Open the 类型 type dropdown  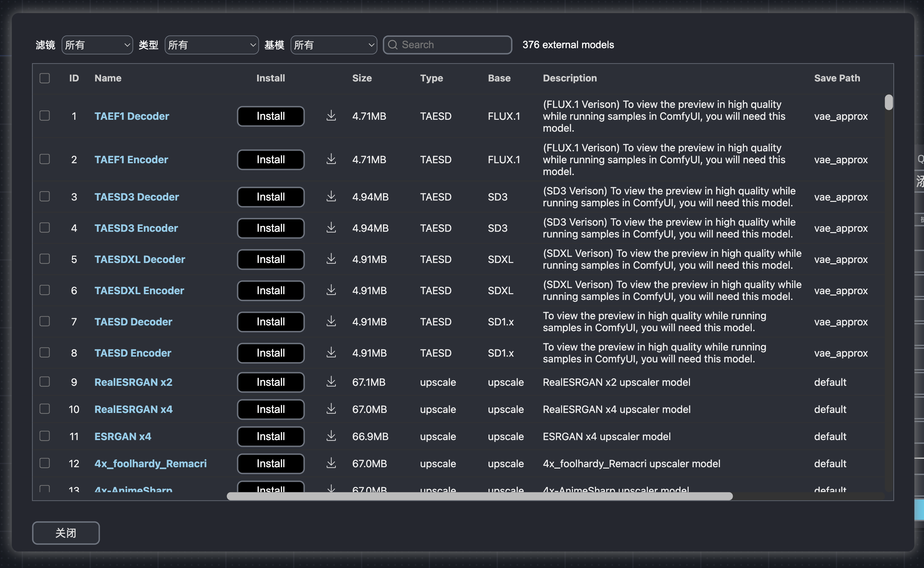pos(211,45)
